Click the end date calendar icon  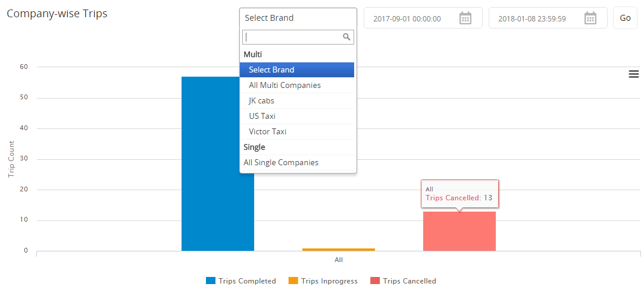tap(590, 18)
